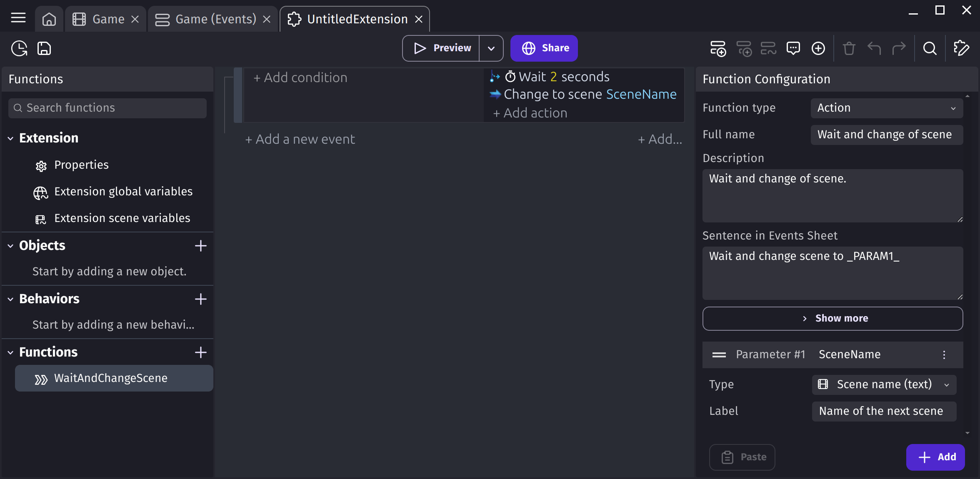Open the Preview options dropdown arrow

(491, 48)
